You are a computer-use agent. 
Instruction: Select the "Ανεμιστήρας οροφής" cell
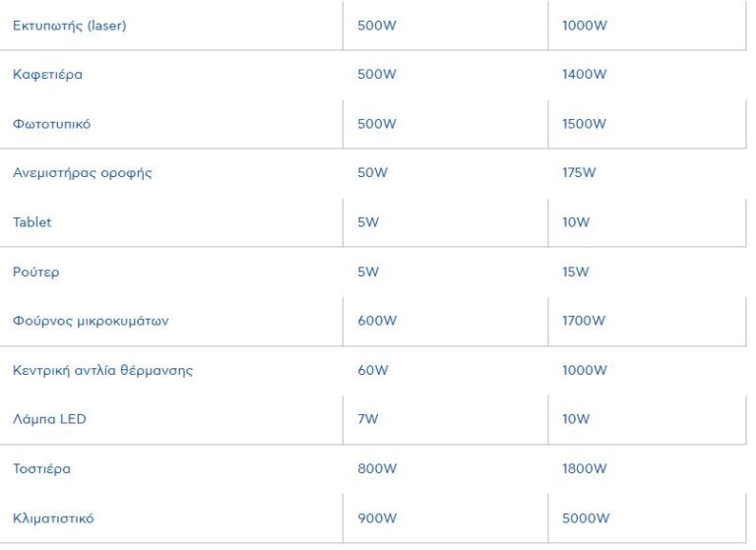point(82,173)
